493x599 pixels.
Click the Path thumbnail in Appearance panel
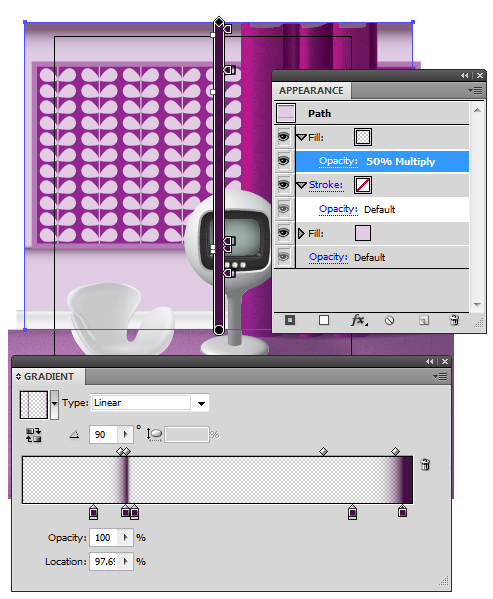pos(286,113)
